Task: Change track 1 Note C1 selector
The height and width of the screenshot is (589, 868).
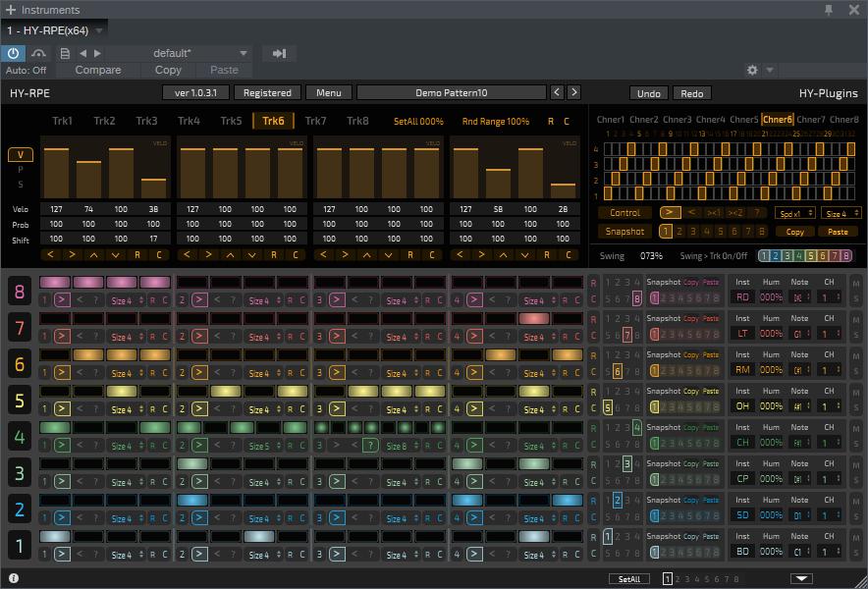Action: pos(800,552)
